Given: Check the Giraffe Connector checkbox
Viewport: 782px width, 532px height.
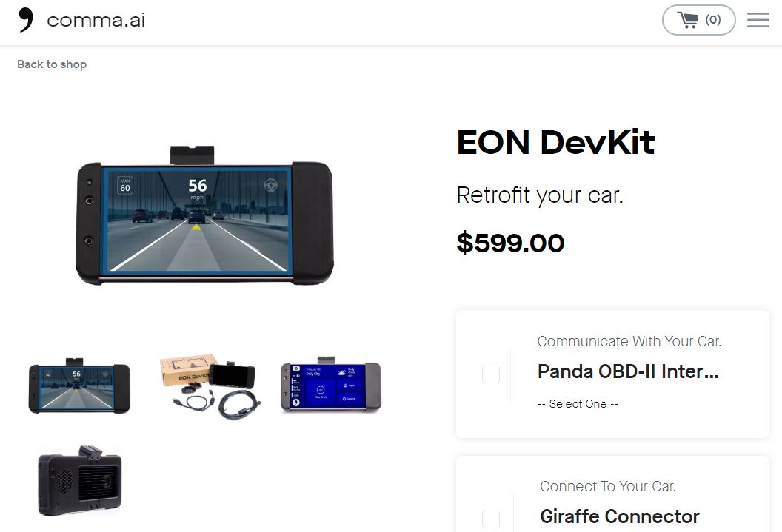Looking at the screenshot, I should click(x=491, y=519).
